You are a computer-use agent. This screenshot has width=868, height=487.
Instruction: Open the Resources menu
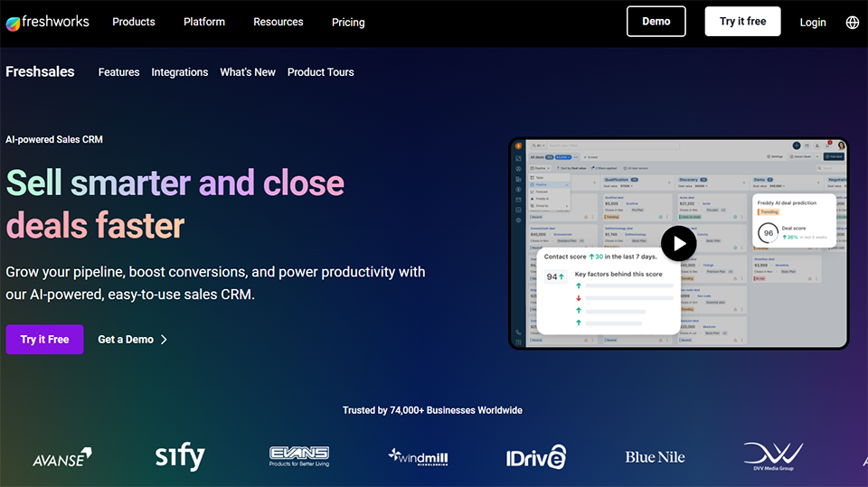[278, 22]
